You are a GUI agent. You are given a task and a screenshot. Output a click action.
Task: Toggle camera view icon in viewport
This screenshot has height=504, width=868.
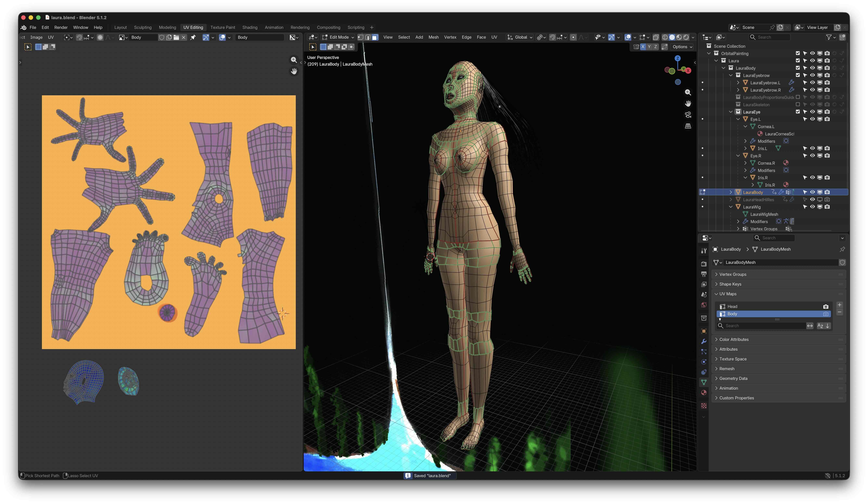point(688,115)
